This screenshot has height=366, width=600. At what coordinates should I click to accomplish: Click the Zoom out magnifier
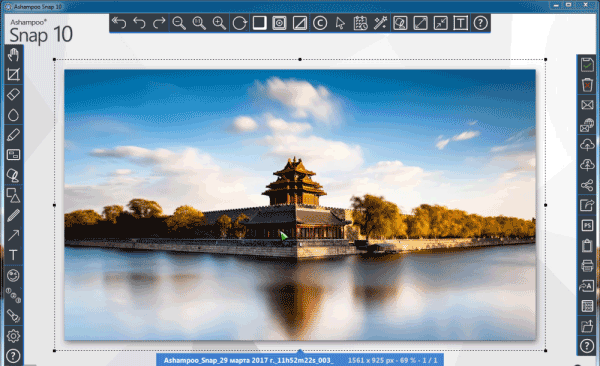(179, 23)
